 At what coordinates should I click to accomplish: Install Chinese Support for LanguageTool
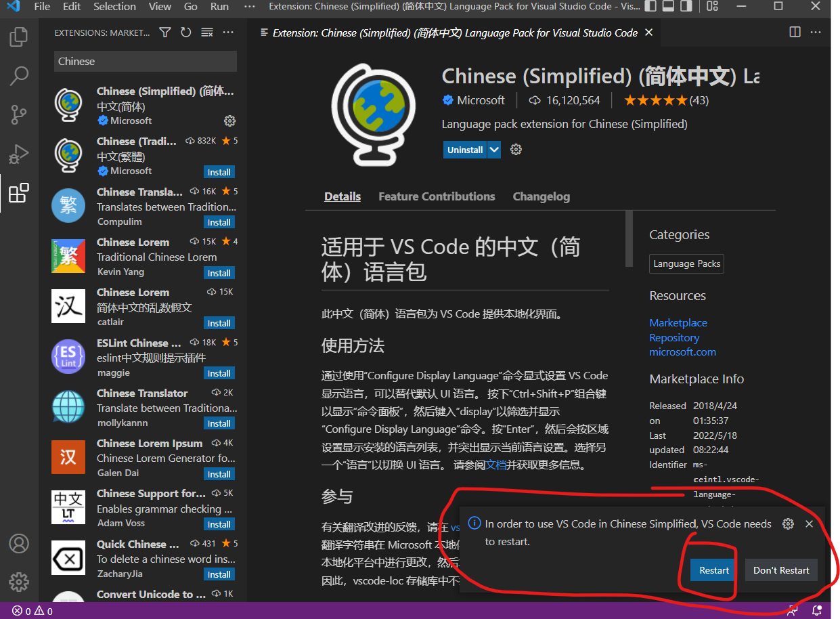pos(219,524)
